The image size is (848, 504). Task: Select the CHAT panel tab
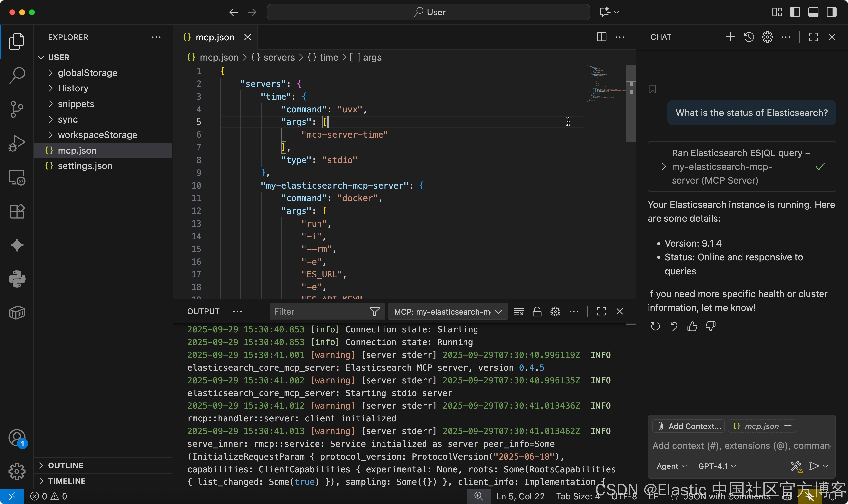661,37
